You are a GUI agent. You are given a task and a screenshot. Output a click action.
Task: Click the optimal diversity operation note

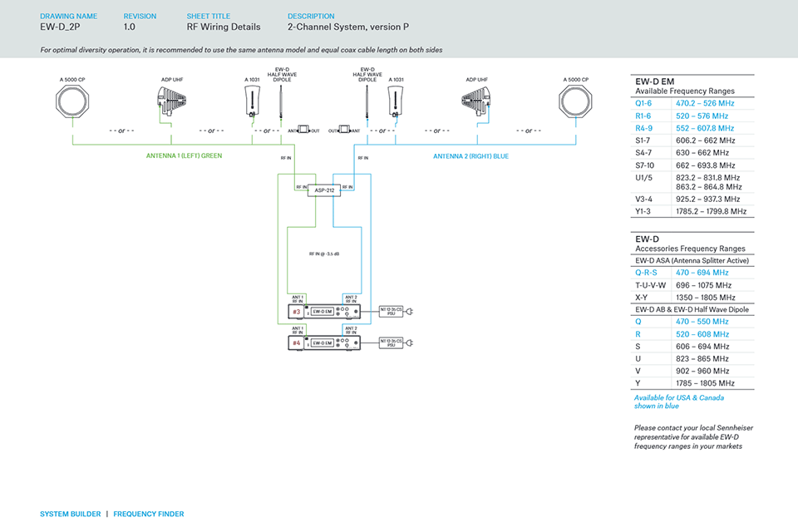tap(241, 50)
